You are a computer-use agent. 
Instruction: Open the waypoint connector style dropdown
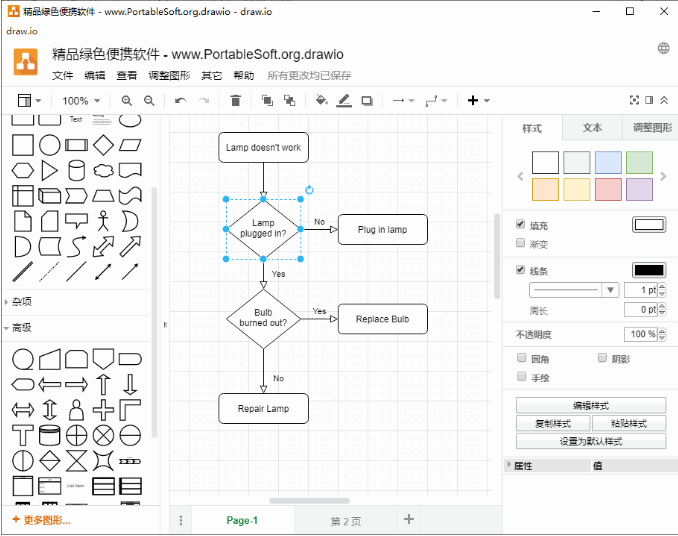click(436, 101)
